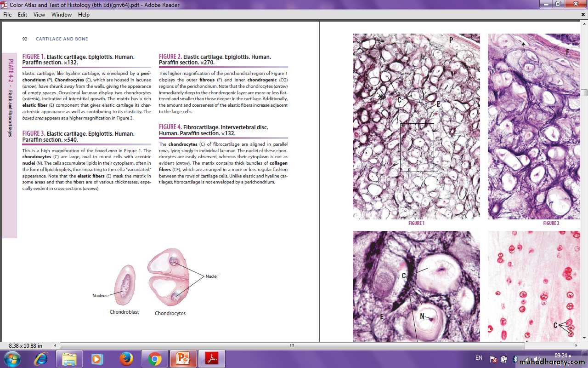The image size is (588, 368).
Task: Open the Window menu
Action: [62, 15]
